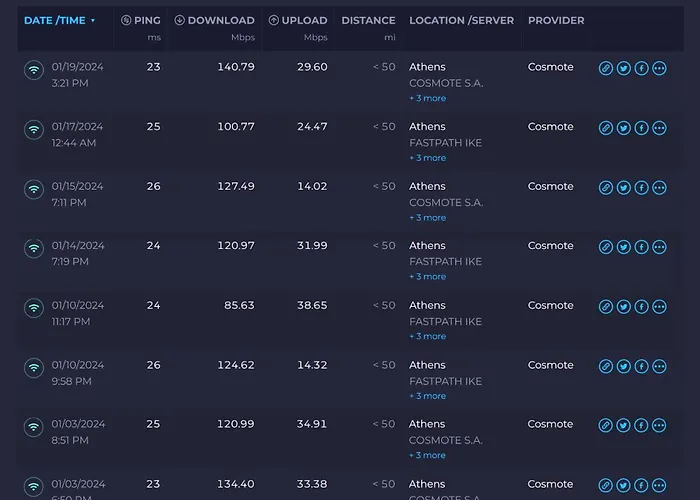This screenshot has height=500, width=700.
Task: Sort by Upload column header
Action: point(298,20)
